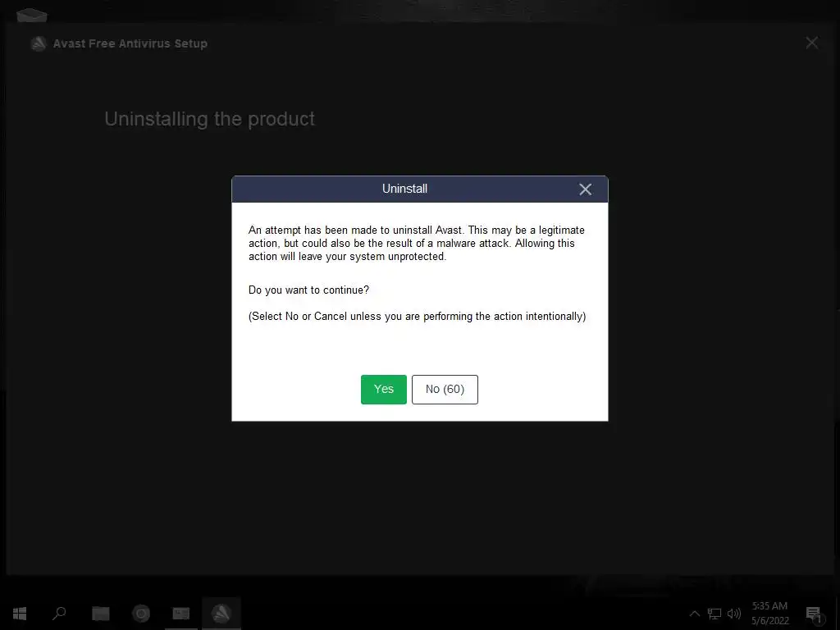This screenshot has height=630, width=840.
Task: Open the round browser icon in taskbar
Action: pyautogui.click(x=141, y=614)
